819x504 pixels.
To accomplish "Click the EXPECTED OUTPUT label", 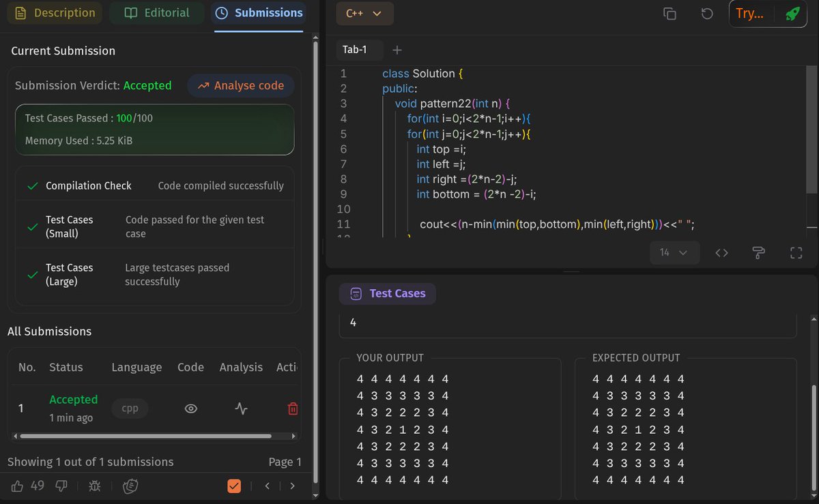I will click(636, 357).
